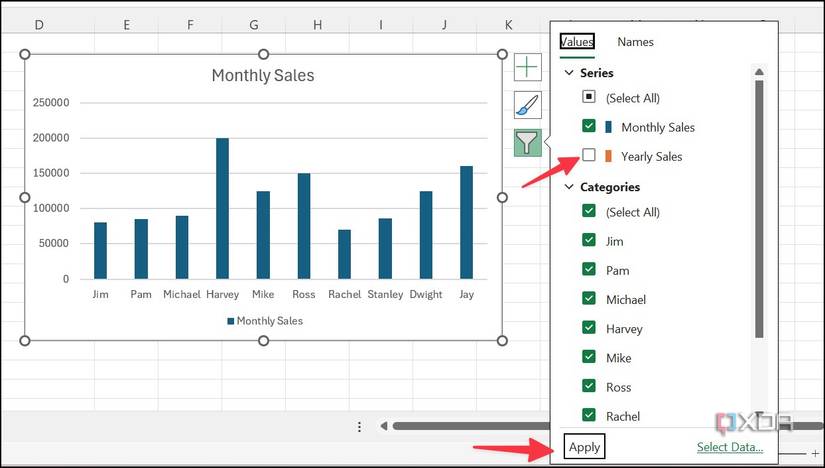This screenshot has height=468, width=825.
Task: Click the Apply button
Action: pos(585,447)
